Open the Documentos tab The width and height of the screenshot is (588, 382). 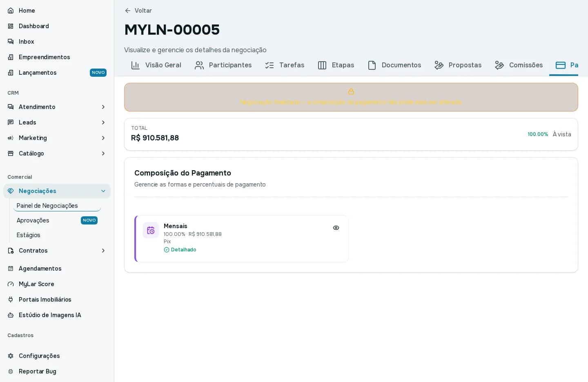tap(394, 65)
